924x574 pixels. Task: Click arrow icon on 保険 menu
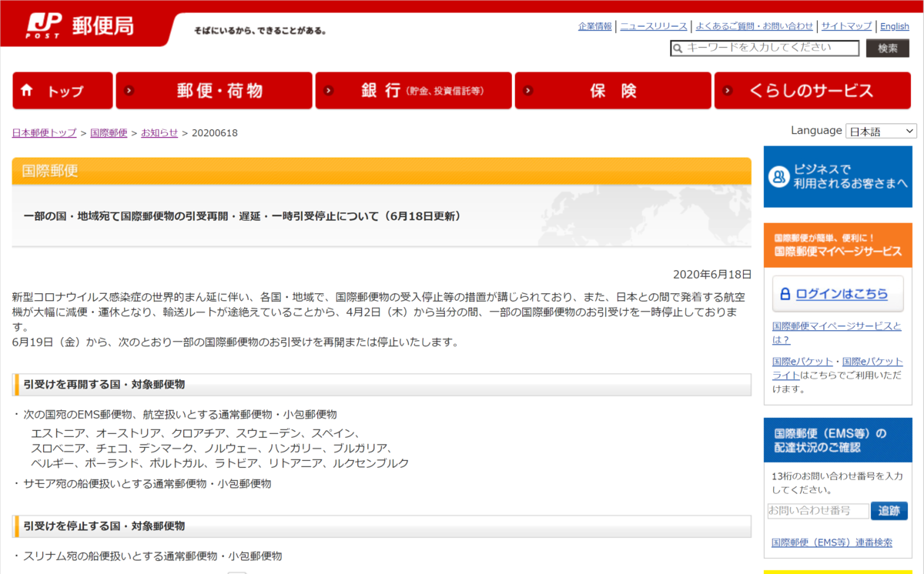528,91
